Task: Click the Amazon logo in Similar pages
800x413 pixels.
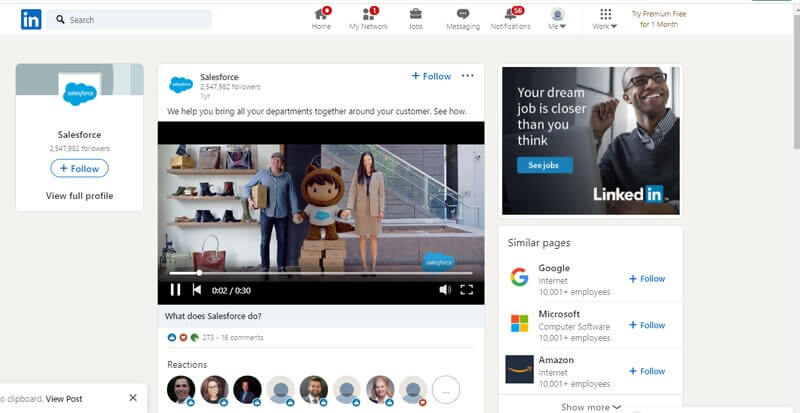Action: pos(519,369)
